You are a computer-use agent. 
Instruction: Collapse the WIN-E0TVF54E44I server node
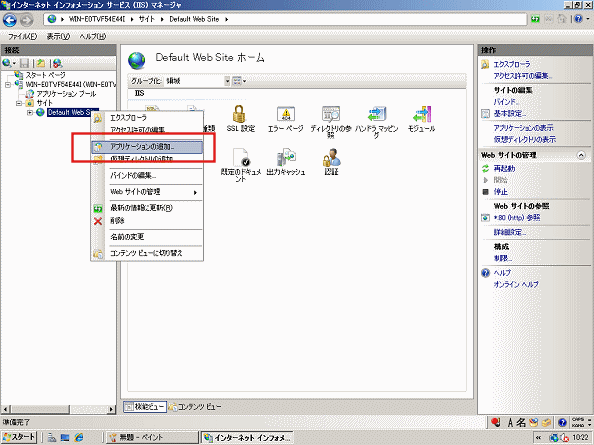pos(8,84)
